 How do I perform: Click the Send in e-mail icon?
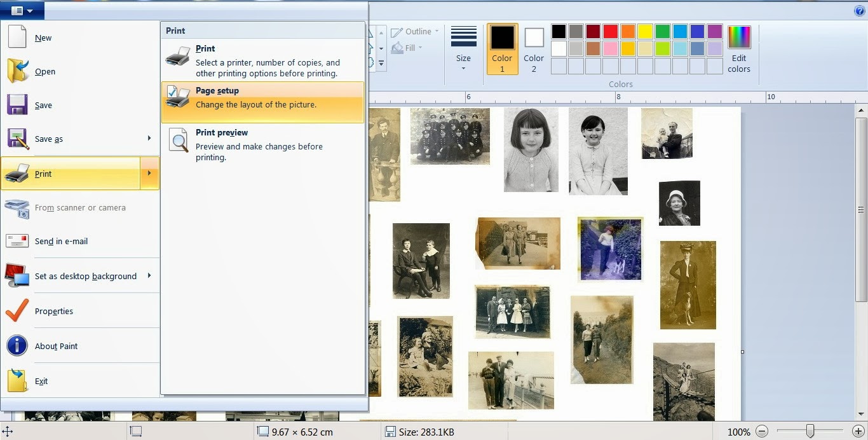pyautogui.click(x=17, y=241)
